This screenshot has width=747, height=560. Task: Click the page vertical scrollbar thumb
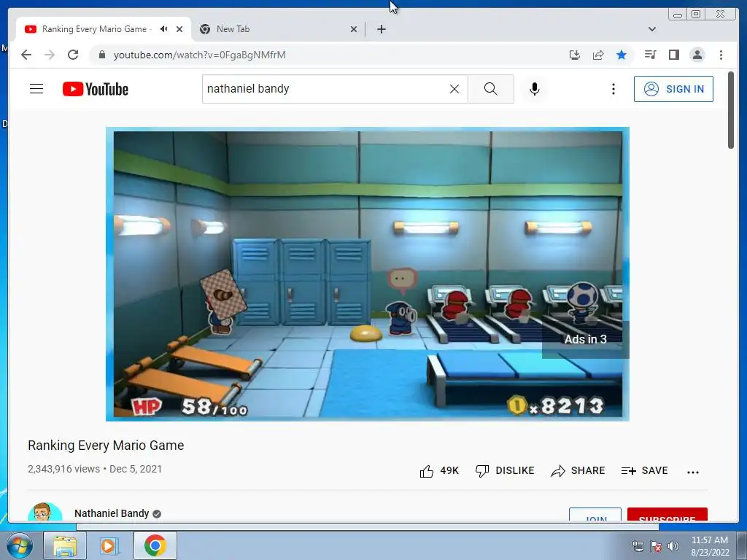731,110
